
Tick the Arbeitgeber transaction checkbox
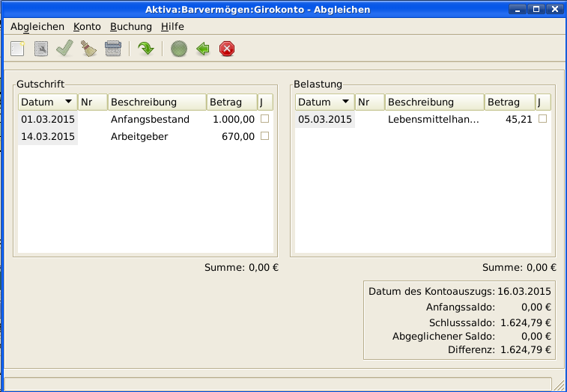264,136
